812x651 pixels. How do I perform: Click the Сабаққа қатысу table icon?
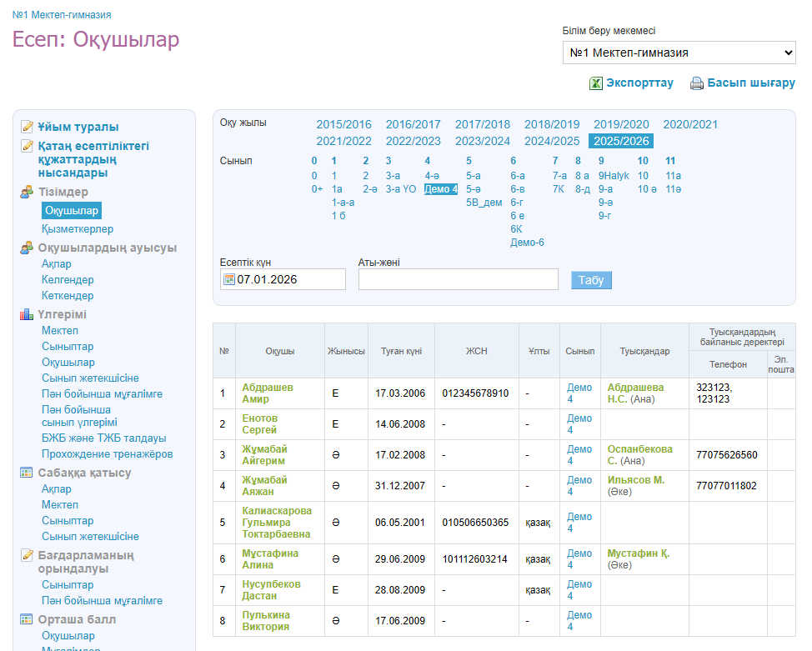click(x=27, y=473)
